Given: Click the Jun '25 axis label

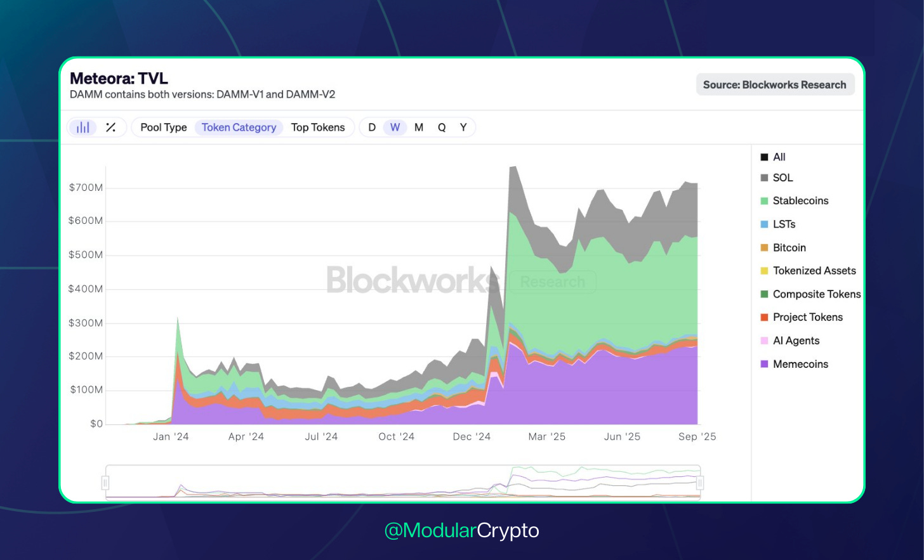Looking at the screenshot, I should (623, 437).
